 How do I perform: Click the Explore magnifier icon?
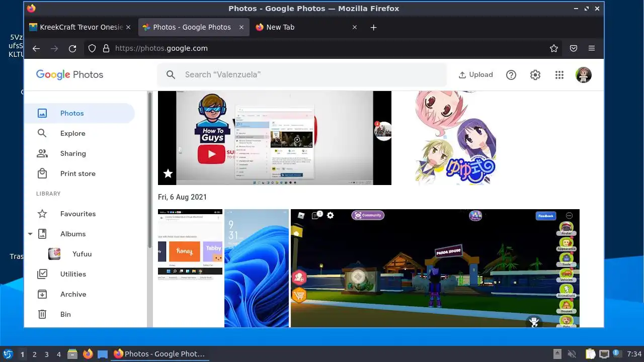click(x=42, y=133)
